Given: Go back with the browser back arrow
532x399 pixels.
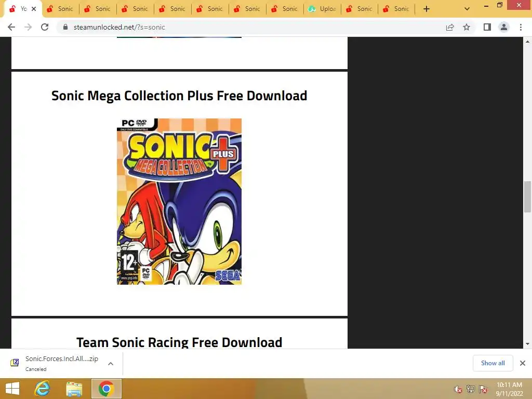Looking at the screenshot, I should tap(11, 27).
